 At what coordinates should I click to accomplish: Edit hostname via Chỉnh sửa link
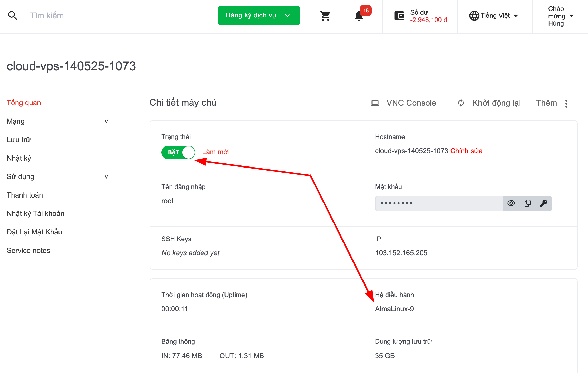(x=466, y=151)
